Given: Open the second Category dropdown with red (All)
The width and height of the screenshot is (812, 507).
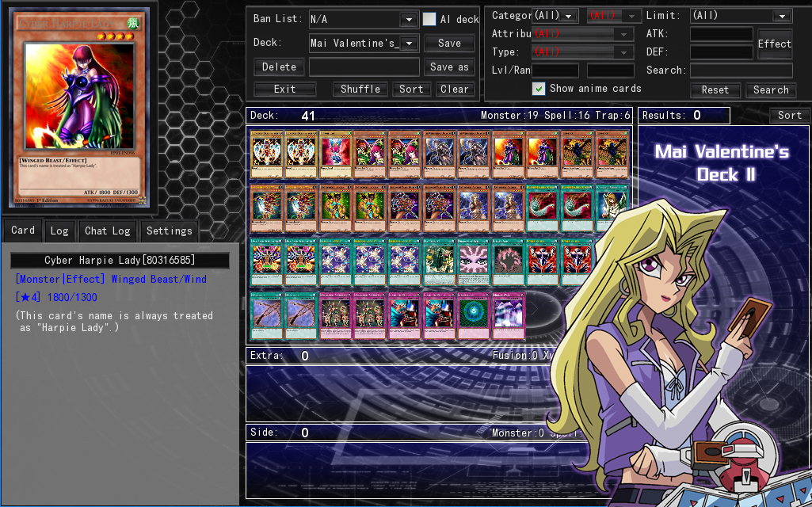Looking at the screenshot, I should tap(615, 16).
